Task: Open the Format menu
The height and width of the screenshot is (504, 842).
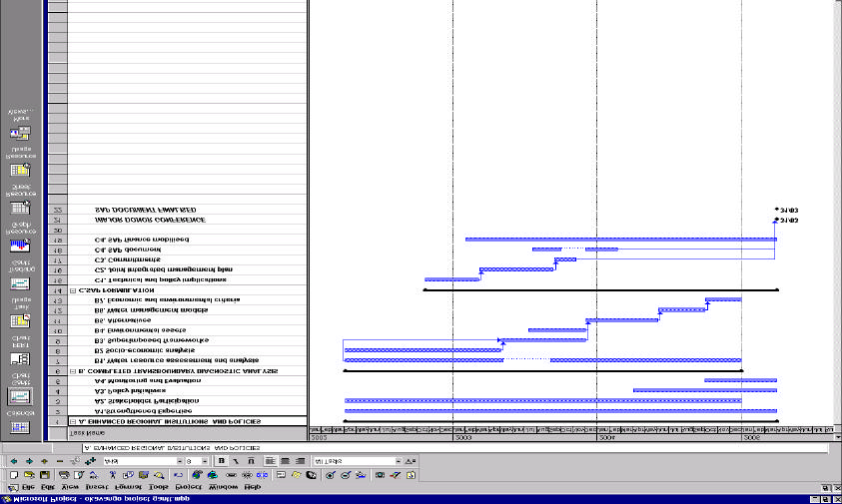Action: (x=130, y=488)
